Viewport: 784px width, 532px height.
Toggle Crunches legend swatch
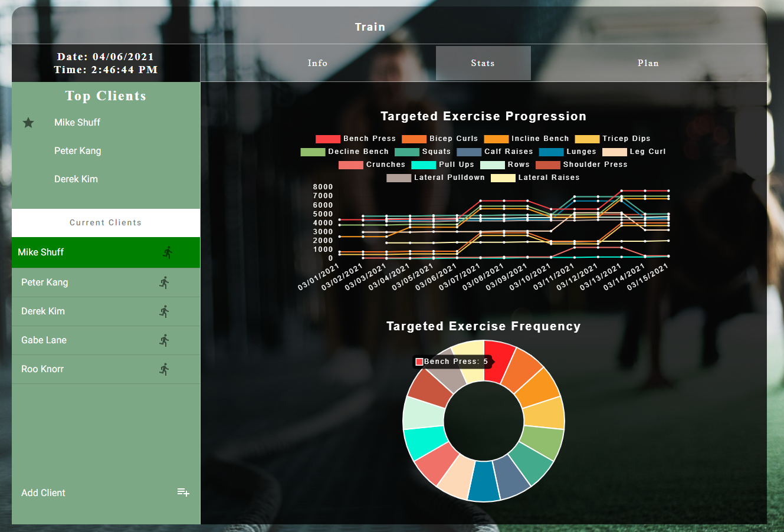[351, 165]
